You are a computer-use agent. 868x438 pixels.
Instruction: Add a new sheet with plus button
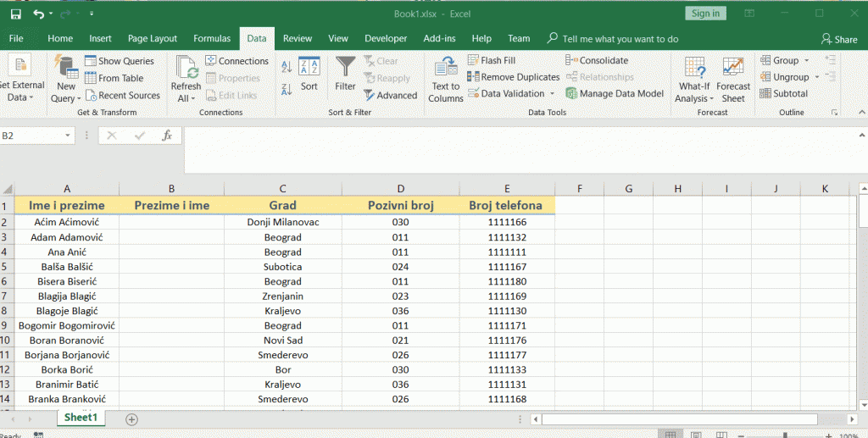coord(131,419)
